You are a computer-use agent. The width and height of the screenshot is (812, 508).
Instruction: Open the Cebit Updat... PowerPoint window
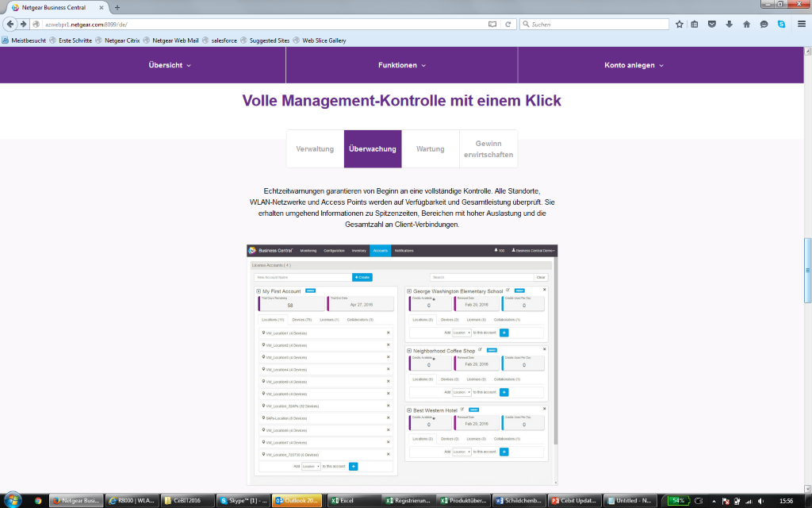click(575, 501)
